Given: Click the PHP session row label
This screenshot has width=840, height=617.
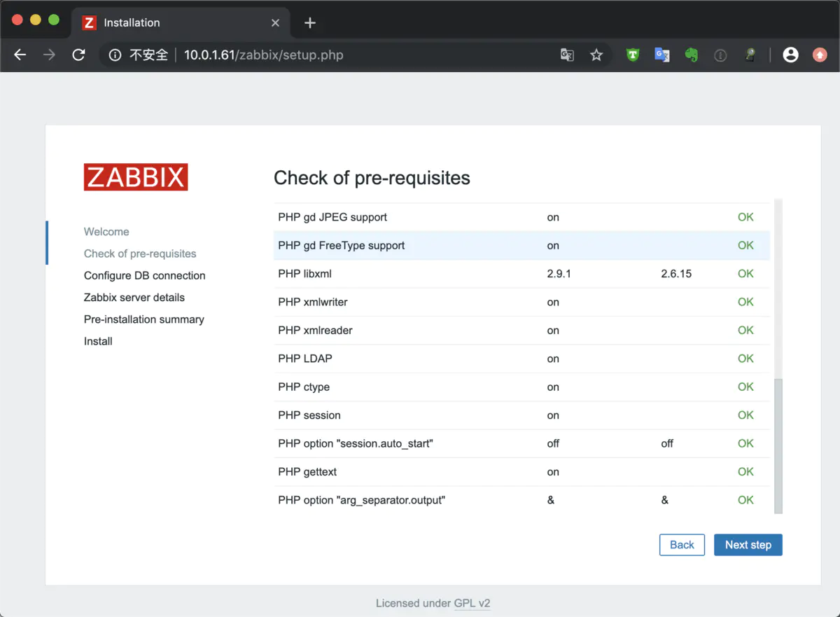Looking at the screenshot, I should click(x=309, y=415).
